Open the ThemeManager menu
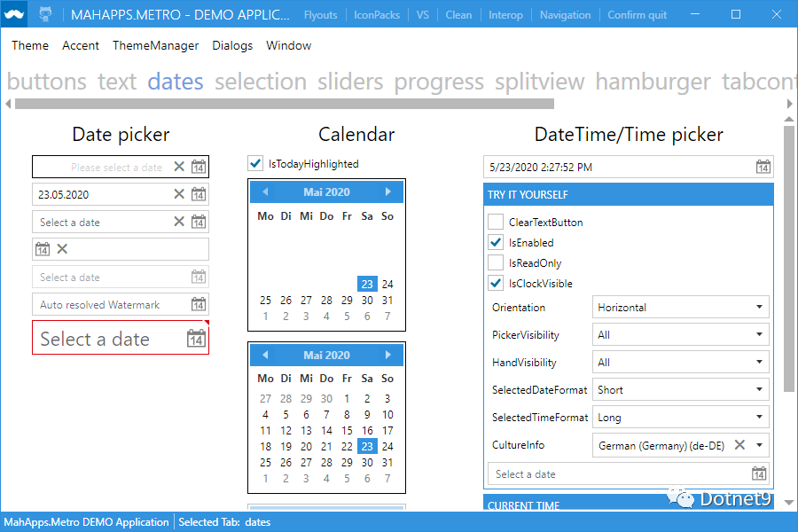The width and height of the screenshot is (798, 532). point(155,45)
